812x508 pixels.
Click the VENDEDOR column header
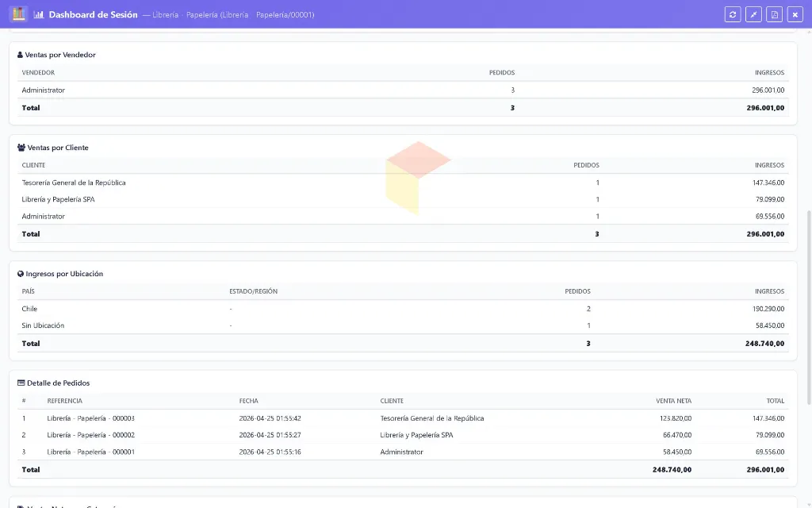(38, 72)
